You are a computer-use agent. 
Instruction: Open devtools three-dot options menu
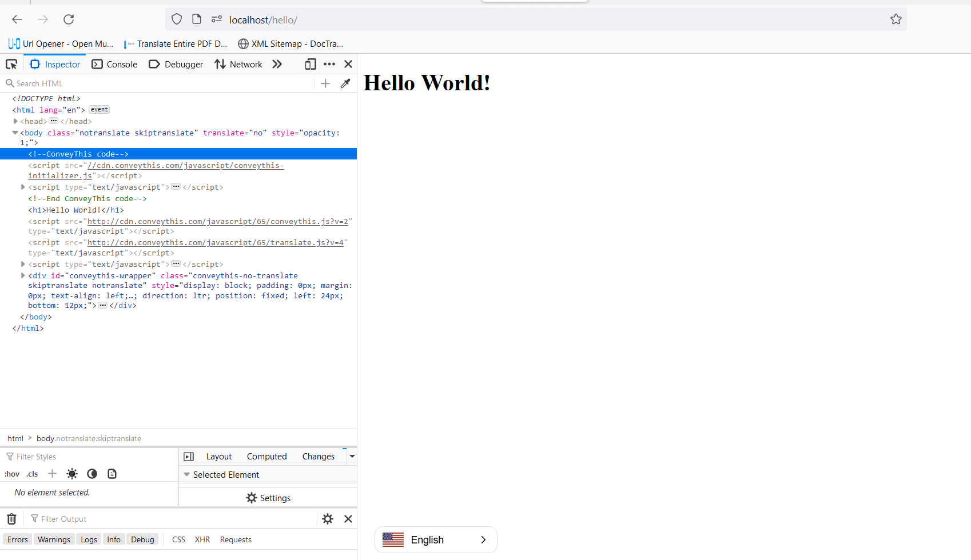(329, 64)
